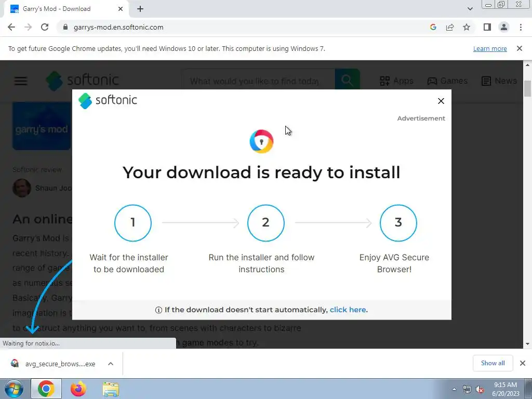
Task: Click the scrollbar up arrow
Action: click(527, 65)
